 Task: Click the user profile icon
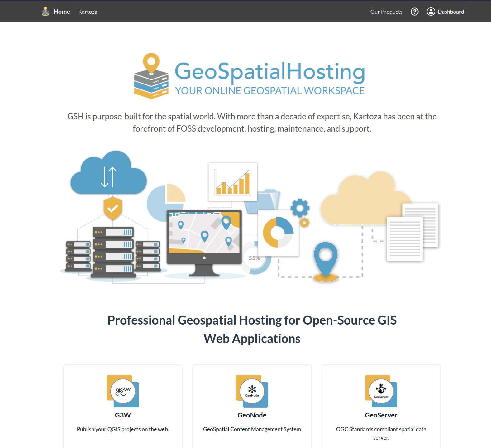point(431,12)
